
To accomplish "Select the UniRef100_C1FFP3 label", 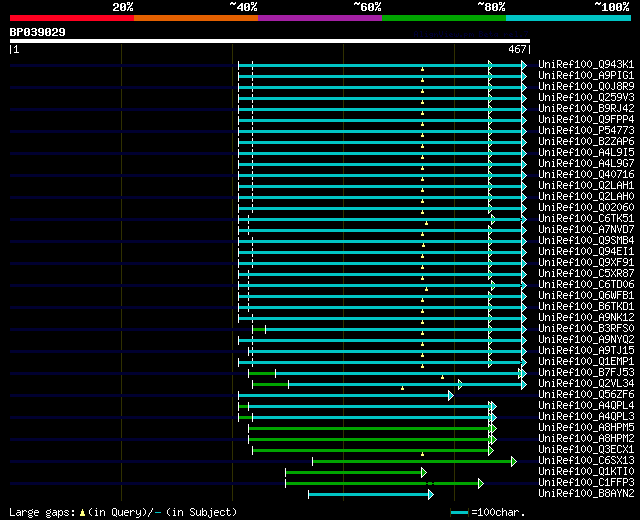I will 586,483.
